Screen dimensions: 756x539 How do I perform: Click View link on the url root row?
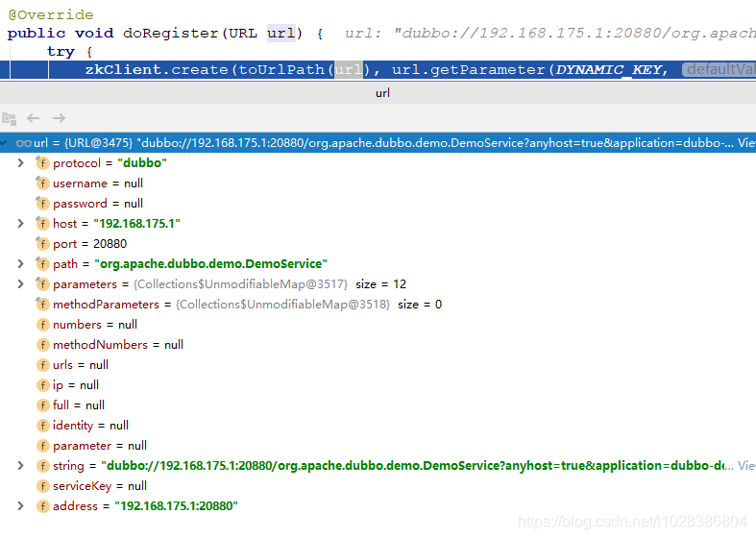click(746, 143)
